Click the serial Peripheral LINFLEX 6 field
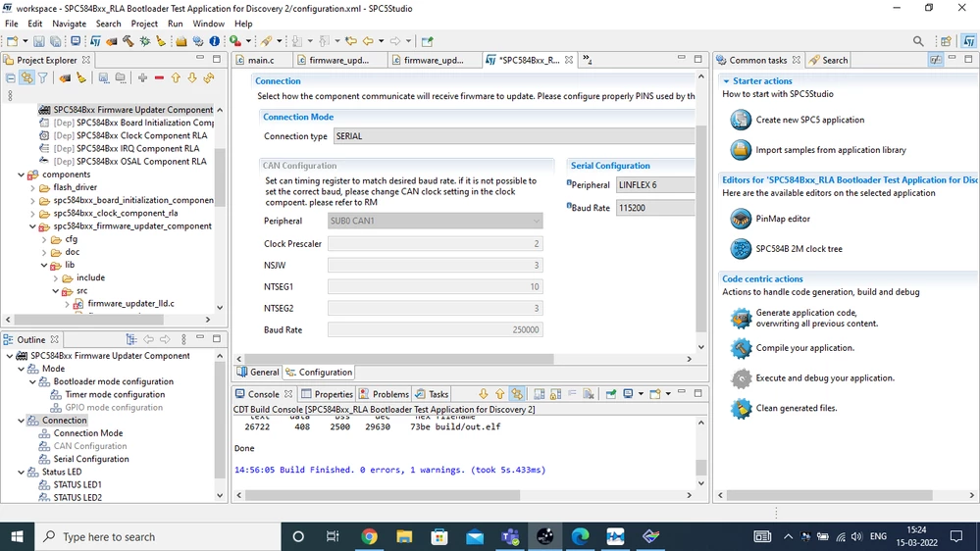 pyautogui.click(x=655, y=185)
